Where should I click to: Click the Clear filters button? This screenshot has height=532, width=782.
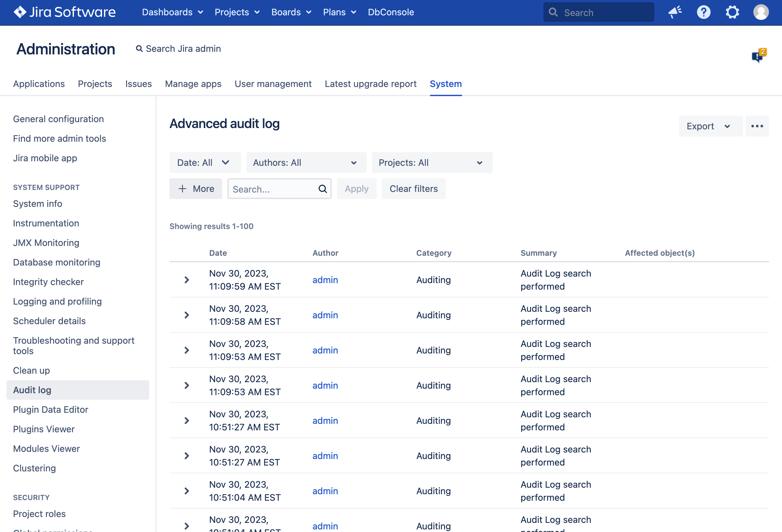(x=413, y=189)
